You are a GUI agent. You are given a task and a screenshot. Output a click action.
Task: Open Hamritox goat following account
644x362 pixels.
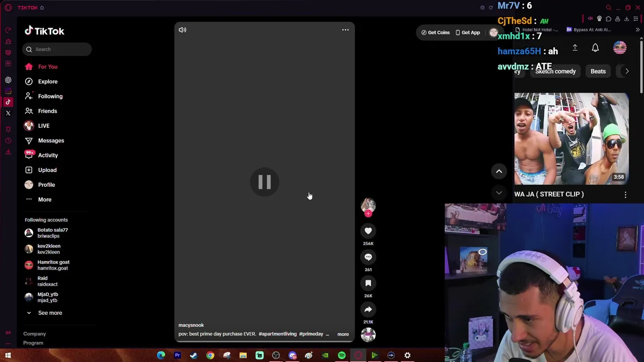tap(48, 265)
